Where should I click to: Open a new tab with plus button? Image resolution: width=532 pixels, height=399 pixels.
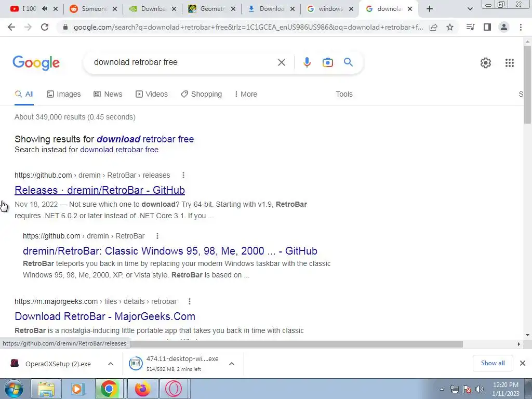[430, 9]
